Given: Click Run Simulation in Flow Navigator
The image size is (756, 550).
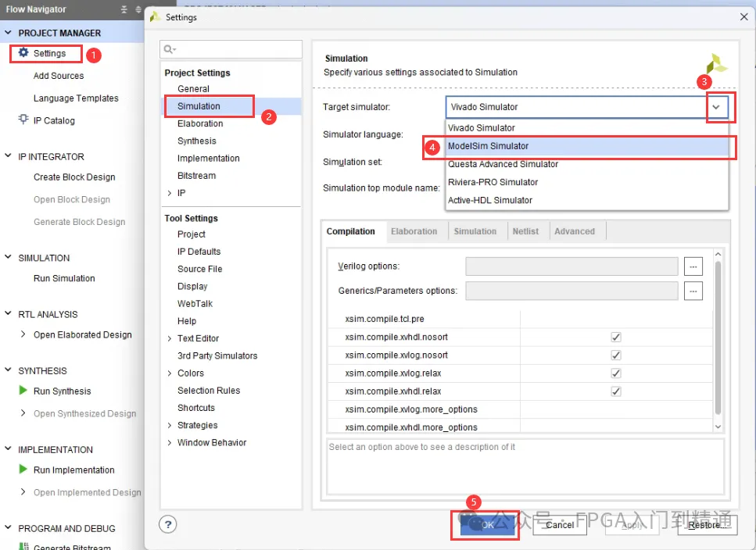Looking at the screenshot, I should pyautogui.click(x=64, y=278).
